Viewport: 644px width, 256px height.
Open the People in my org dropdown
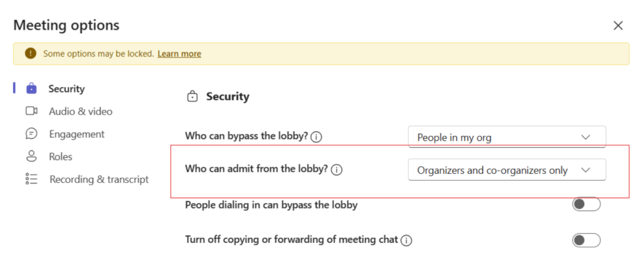tap(507, 137)
